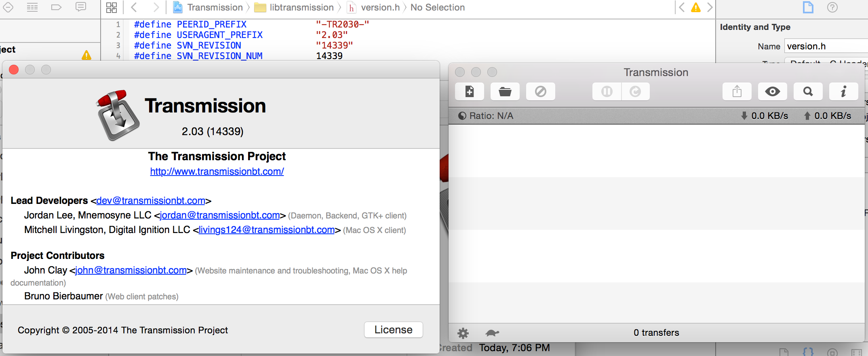Image resolution: width=868 pixels, height=356 pixels.
Task: Click the "14339" string on the SVN_REVISION line
Action: [x=335, y=45]
